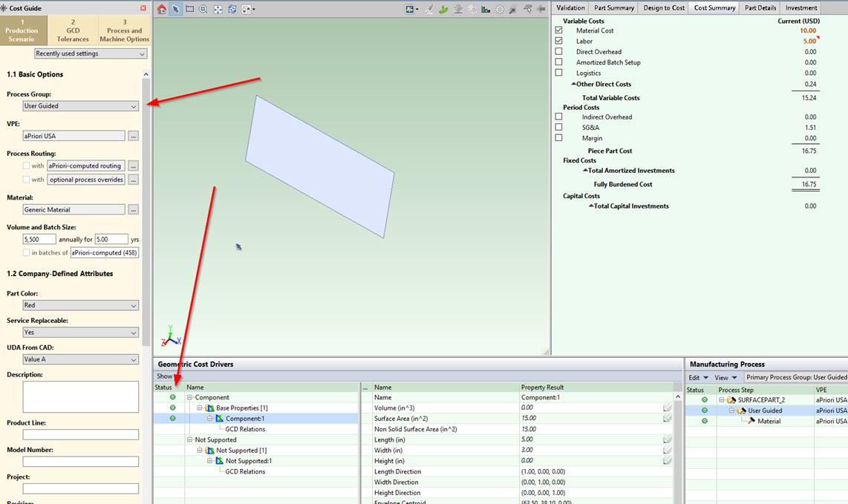Image resolution: width=848 pixels, height=504 pixels.
Task: Open the Edit menu in Manufacturing Process
Action: (698, 377)
